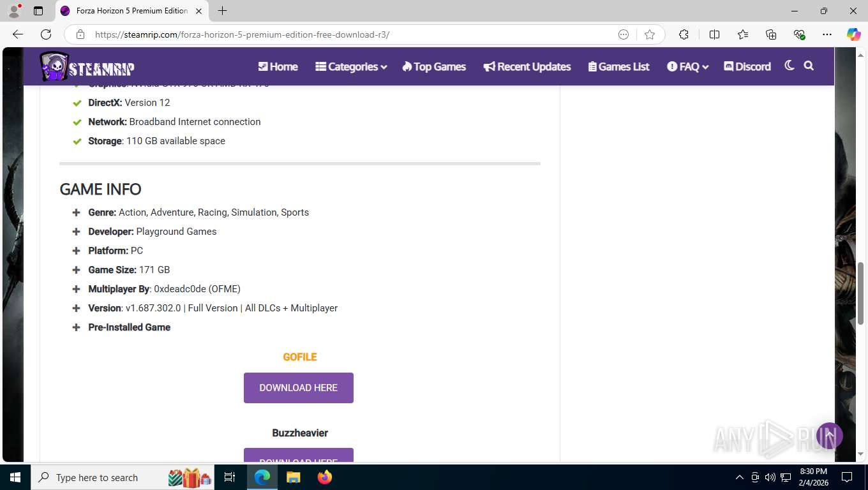This screenshot has height=490, width=868.
Task: Open site search magnifier icon
Action: click(809, 65)
